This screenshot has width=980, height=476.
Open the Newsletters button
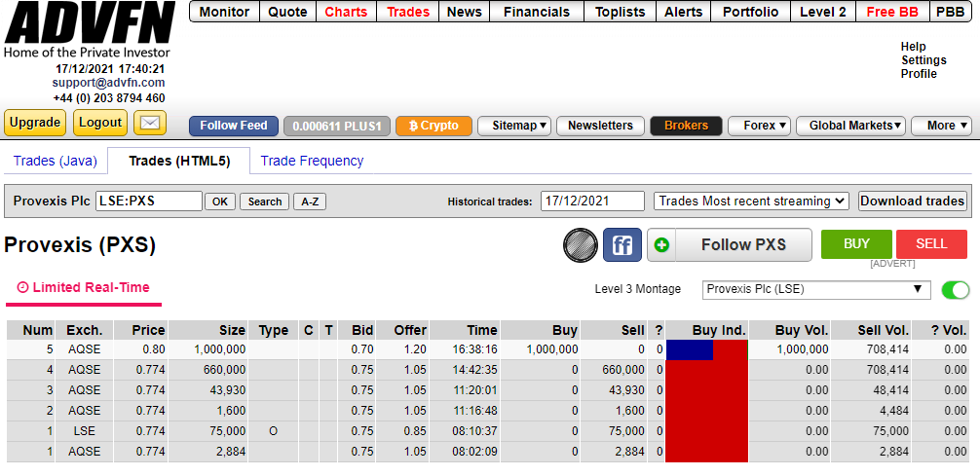click(600, 126)
